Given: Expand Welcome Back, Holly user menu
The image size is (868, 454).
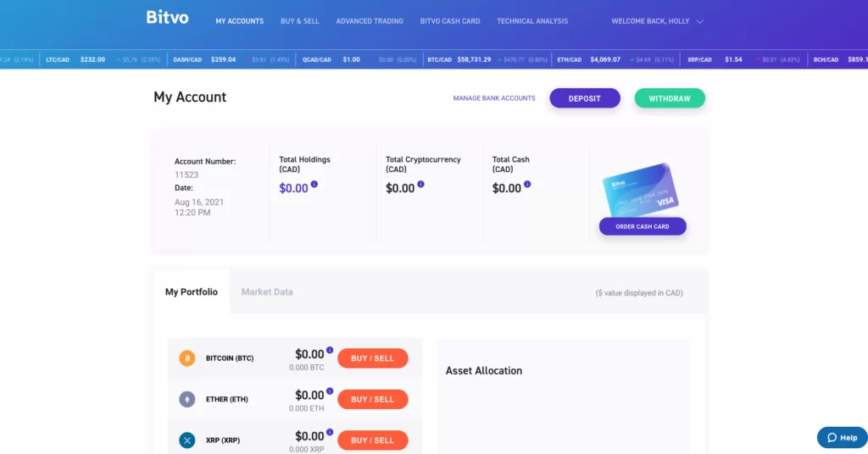Looking at the screenshot, I should [657, 21].
